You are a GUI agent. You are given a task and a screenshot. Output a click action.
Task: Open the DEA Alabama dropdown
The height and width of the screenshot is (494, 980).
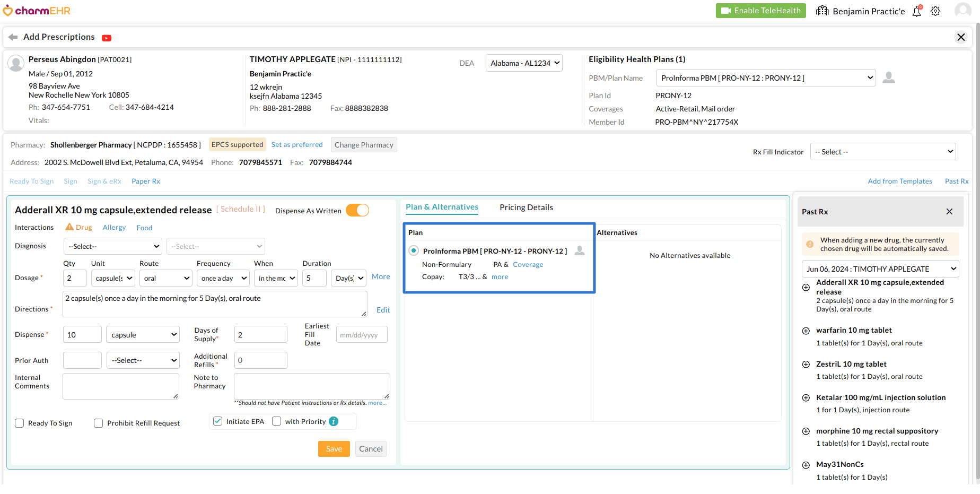[524, 63]
